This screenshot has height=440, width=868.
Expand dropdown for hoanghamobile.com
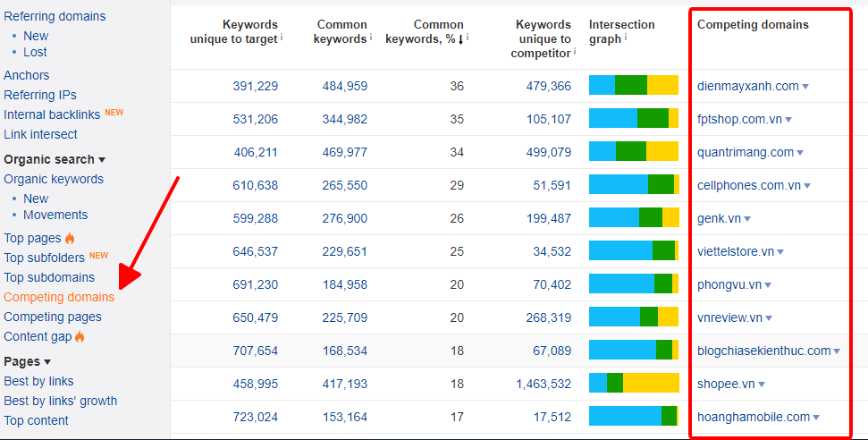tap(816, 418)
